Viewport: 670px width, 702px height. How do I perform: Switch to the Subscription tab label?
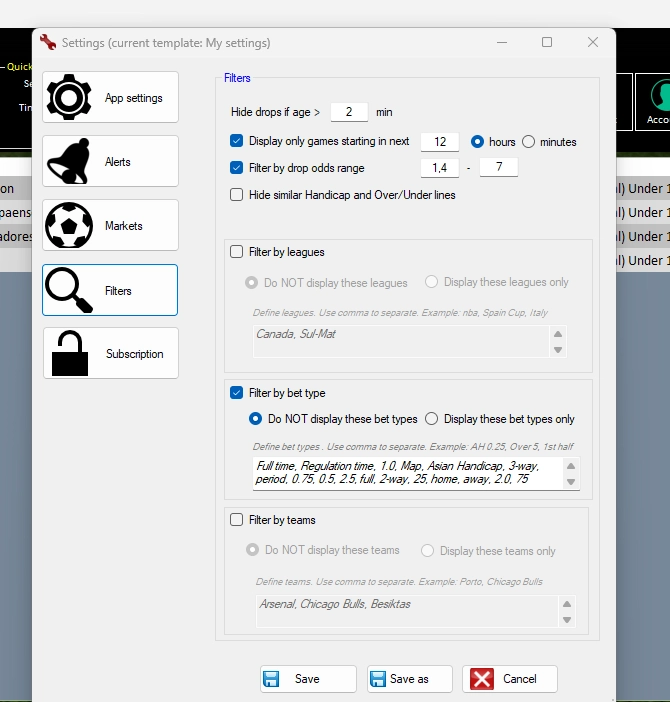point(134,354)
